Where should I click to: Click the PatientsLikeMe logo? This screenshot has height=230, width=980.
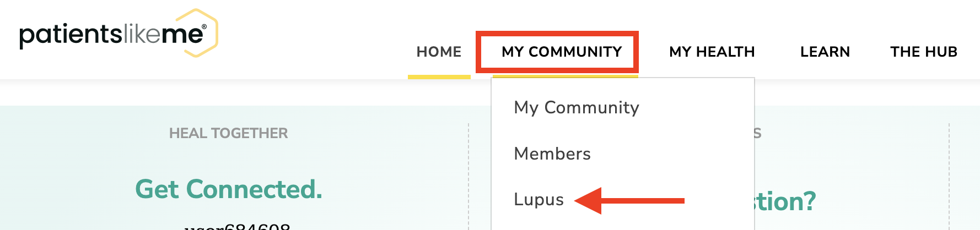[x=119, y=34]
